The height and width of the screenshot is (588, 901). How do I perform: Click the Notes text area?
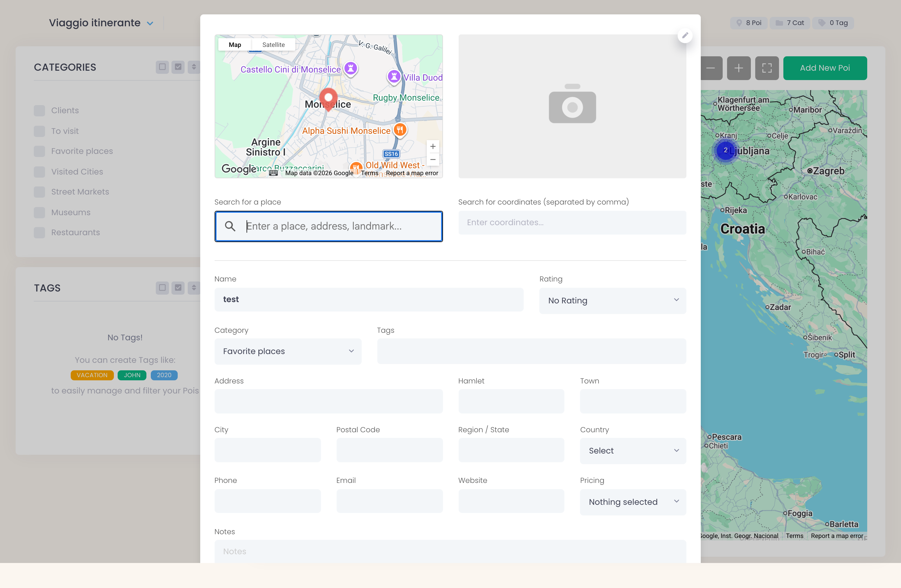[450, 551]
